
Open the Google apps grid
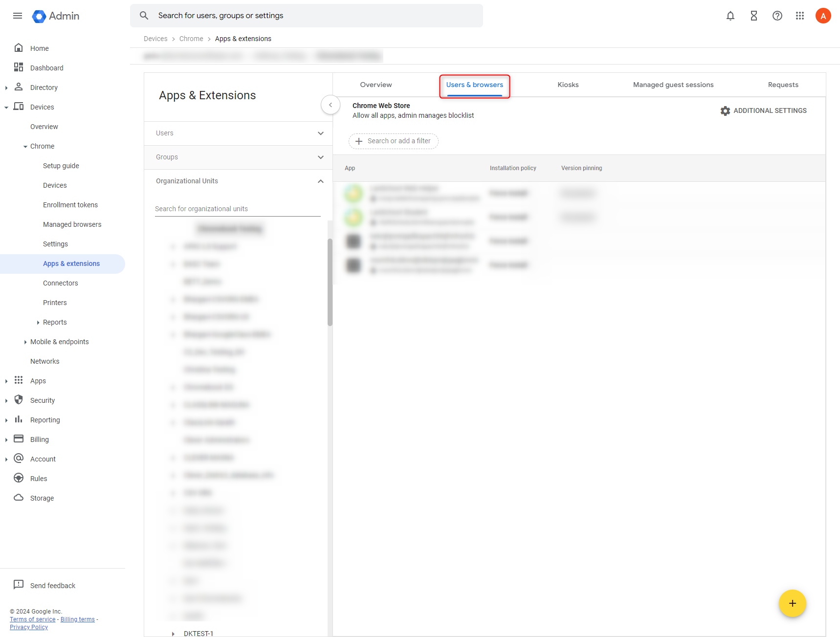coord(800,16)
